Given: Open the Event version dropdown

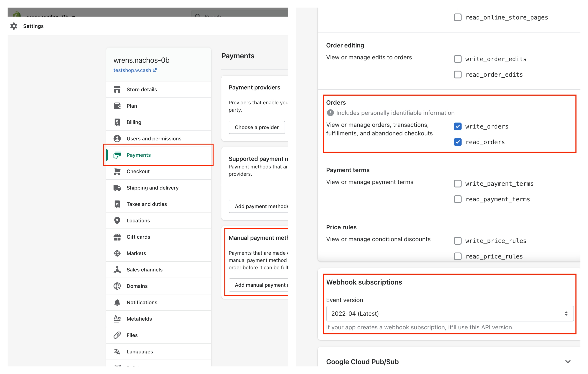Looking at the screenshot, I should click(450, 314).
